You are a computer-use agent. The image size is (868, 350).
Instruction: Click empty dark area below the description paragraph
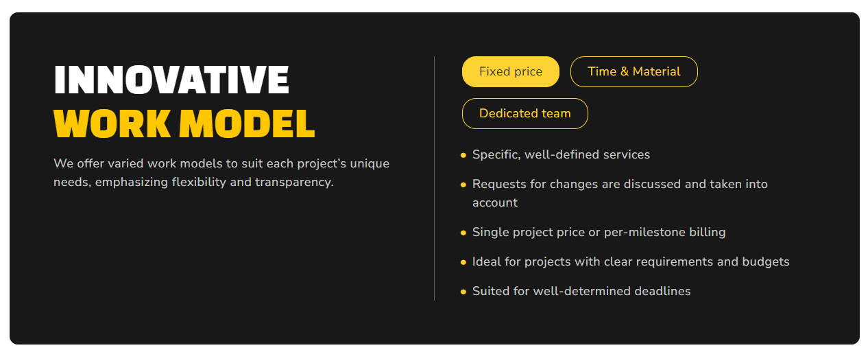pos(219,261)
